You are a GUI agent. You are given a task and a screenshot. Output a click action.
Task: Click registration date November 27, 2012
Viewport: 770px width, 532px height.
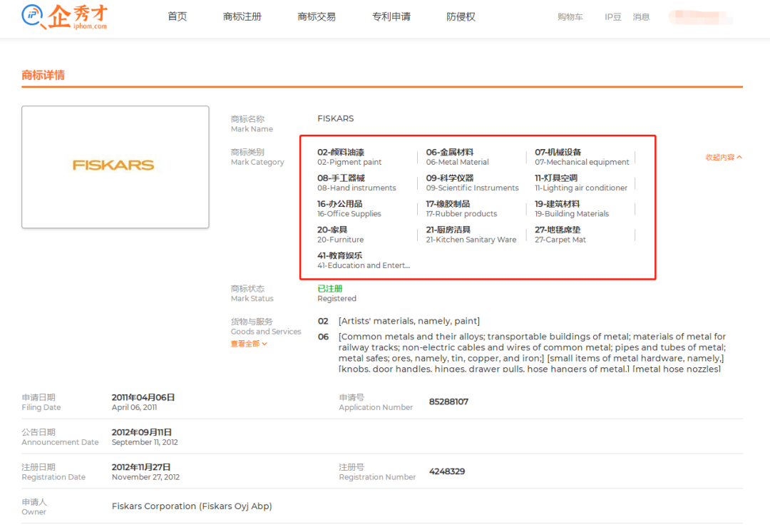(x=145, y=471)
